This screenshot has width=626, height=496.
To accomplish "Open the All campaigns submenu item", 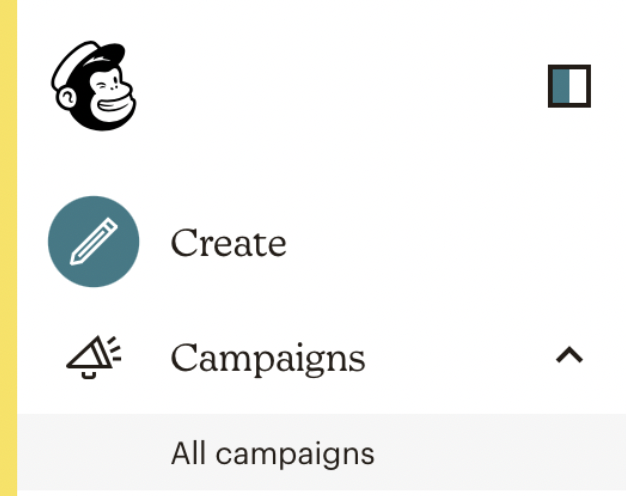I will point(272,454).
